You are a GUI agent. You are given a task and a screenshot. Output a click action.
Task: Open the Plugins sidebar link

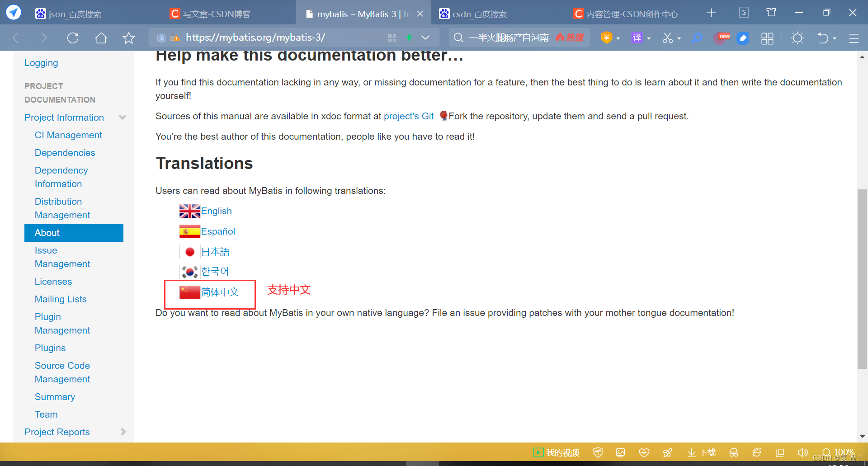pos(50,348)
